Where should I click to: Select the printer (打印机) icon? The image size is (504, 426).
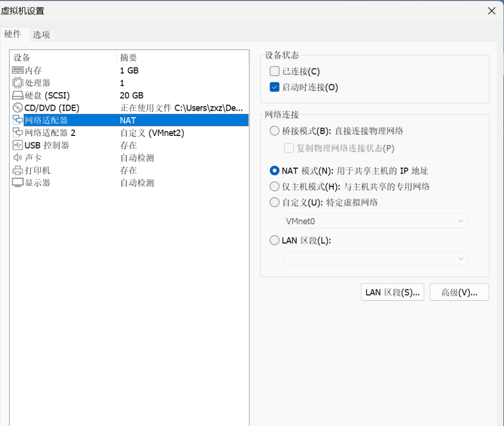tap(18, 170)
